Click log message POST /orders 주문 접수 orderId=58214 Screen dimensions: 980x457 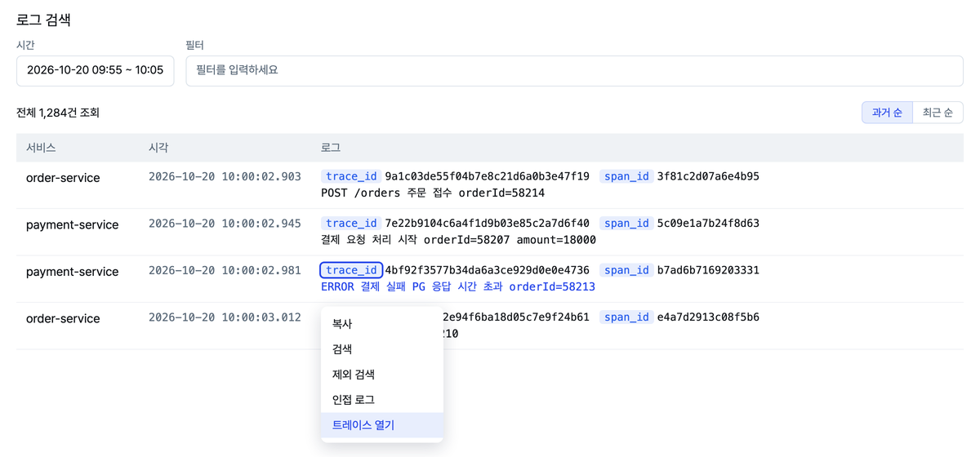[x=433, y=193]
